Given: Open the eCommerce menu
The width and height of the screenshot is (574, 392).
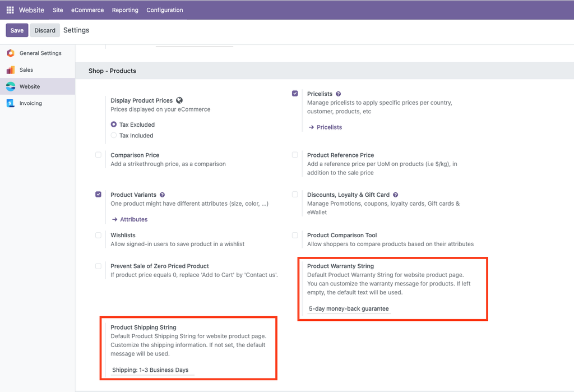Looking at the screenshot, I should pyautogui.click(x=87, y=10).
